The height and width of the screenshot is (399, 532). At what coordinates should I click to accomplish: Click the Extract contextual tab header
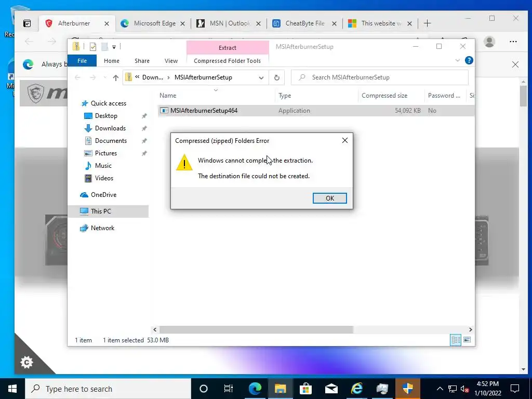228,48
